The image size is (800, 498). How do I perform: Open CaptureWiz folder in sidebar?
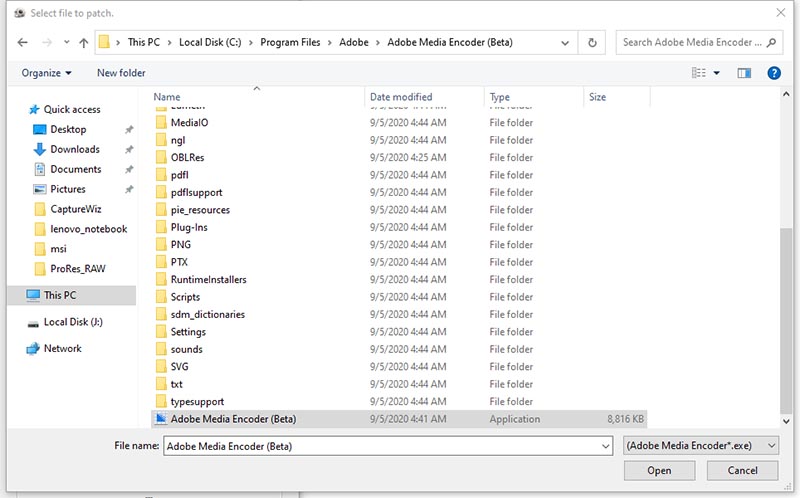pyautogui.click(x=67, y=209)
